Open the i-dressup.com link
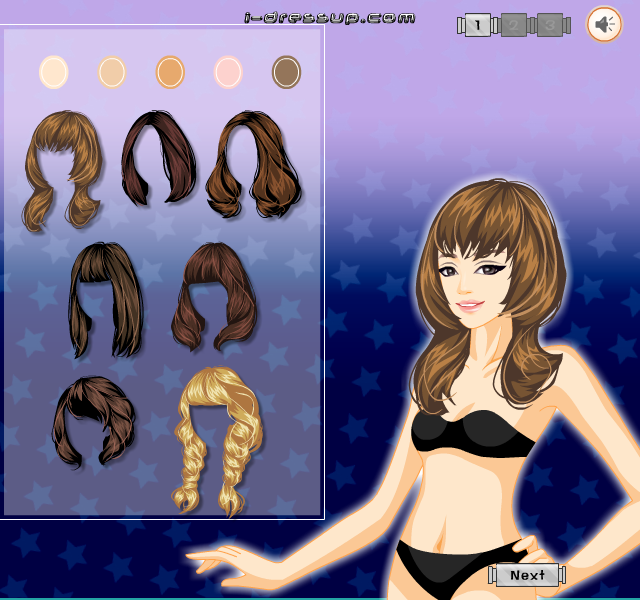The height and width of the screenshot is (600, 640). pyautogui.click(x=330, y=18)
